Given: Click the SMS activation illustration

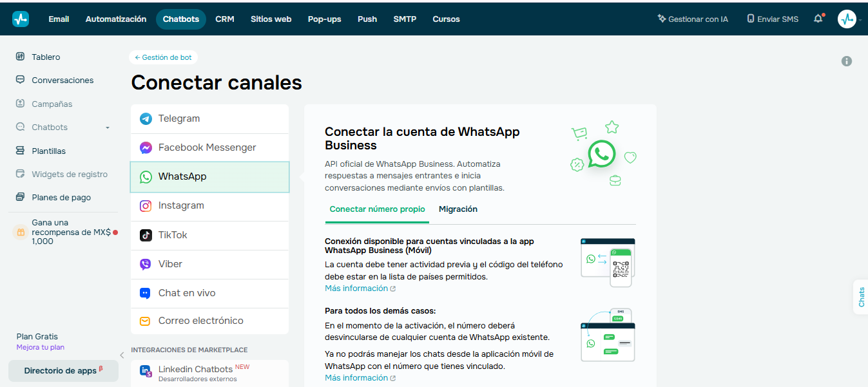Looking at the screenshot, I should (x=608, y=335).
